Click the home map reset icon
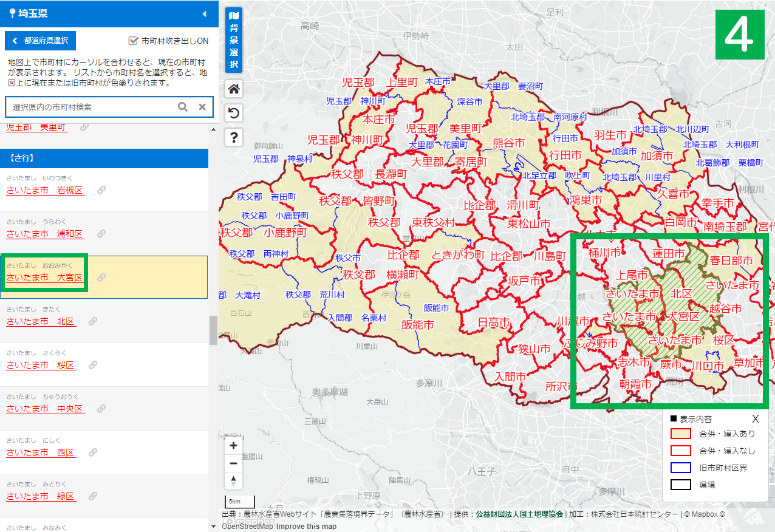 234,89
